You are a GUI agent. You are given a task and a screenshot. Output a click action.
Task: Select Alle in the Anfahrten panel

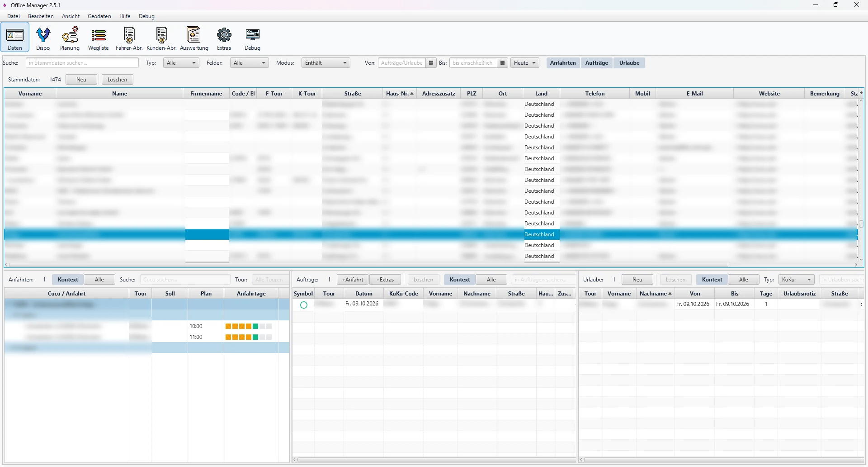[x=99, y=280]
